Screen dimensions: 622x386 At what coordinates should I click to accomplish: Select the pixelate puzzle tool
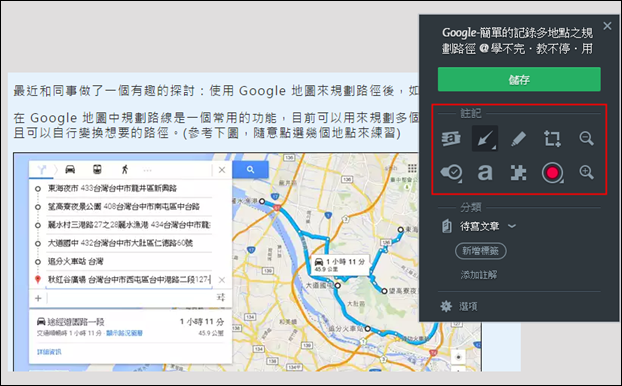(518, 173)
